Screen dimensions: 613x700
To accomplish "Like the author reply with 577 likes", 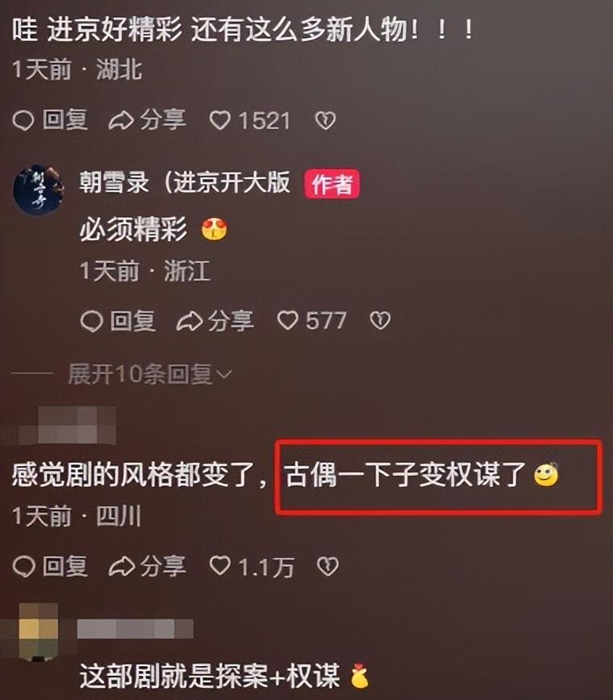I will (x=311, y=320).
